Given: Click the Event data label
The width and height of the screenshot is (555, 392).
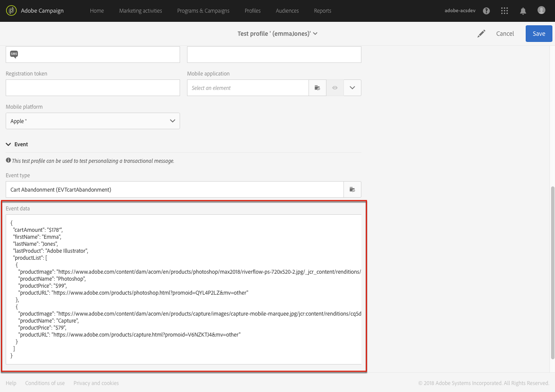Looking at the screenshot, I should 18,209.
